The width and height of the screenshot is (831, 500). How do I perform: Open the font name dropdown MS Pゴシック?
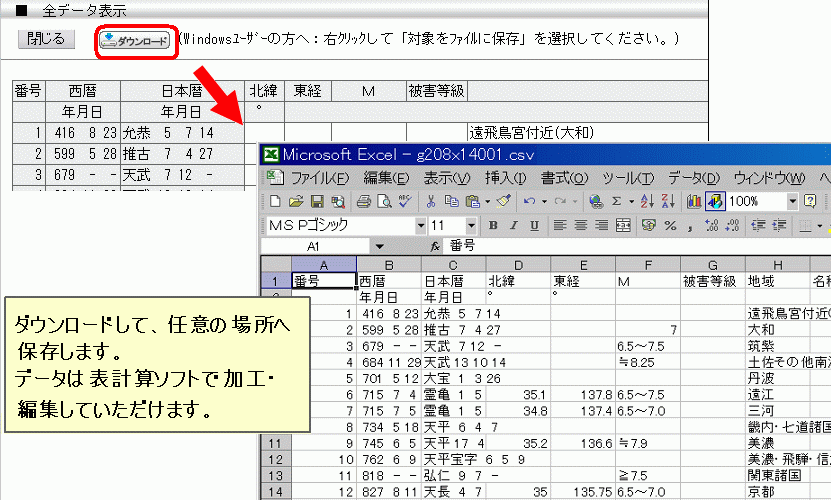(x=421, y=225)
